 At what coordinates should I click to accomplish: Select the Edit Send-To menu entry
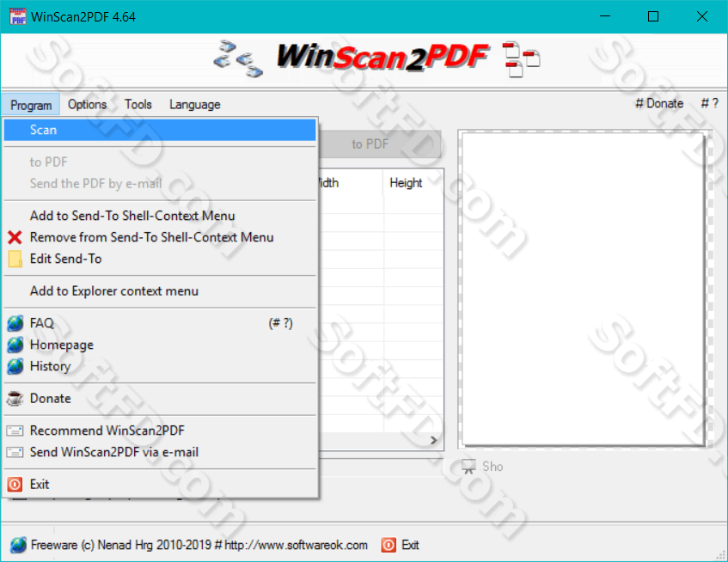pyautogui.click(x=160, y=259)
